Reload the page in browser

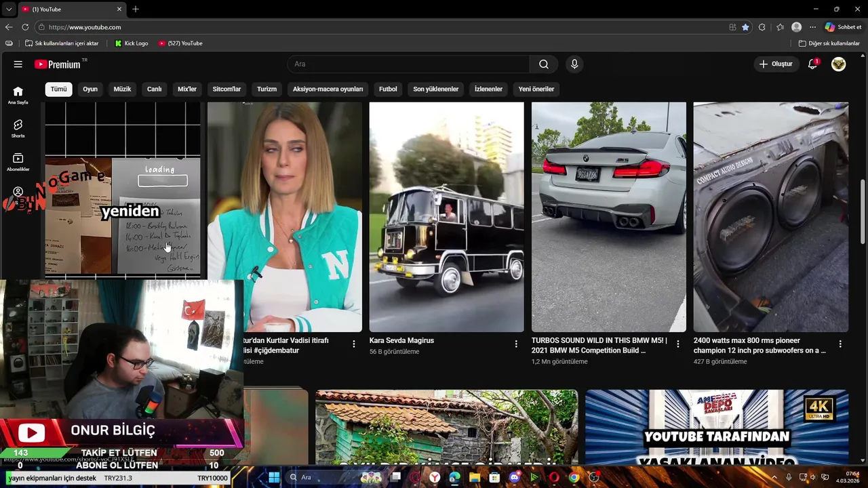click(x=25, y=27)
